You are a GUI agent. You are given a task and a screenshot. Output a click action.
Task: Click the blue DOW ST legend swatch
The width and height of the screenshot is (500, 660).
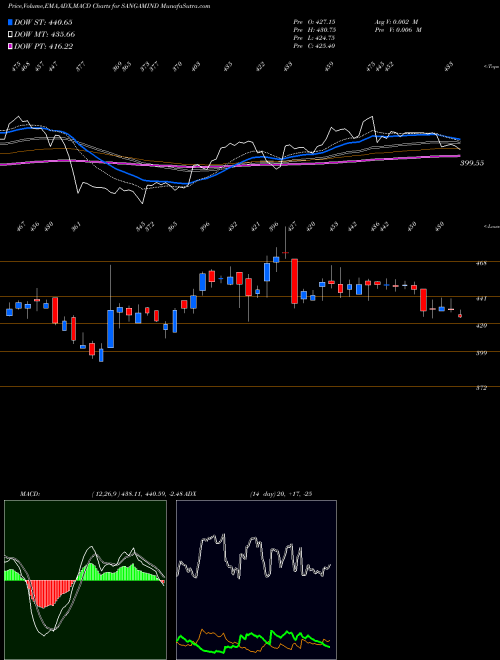[x=11, y=22]
